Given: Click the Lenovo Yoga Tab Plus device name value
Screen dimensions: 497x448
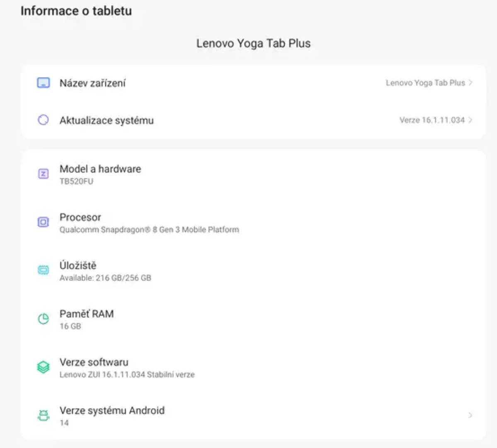Looking at the screenshot, I should [425, 83].
